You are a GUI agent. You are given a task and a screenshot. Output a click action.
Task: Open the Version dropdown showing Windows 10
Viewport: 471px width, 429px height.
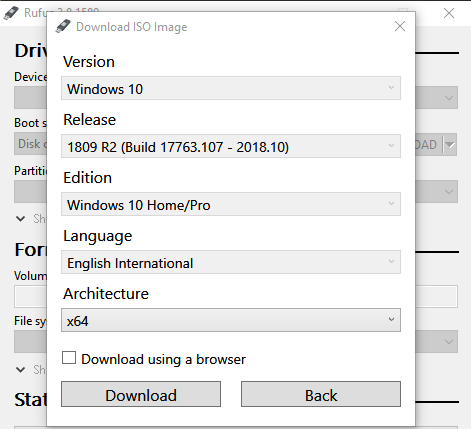(231, 88)
